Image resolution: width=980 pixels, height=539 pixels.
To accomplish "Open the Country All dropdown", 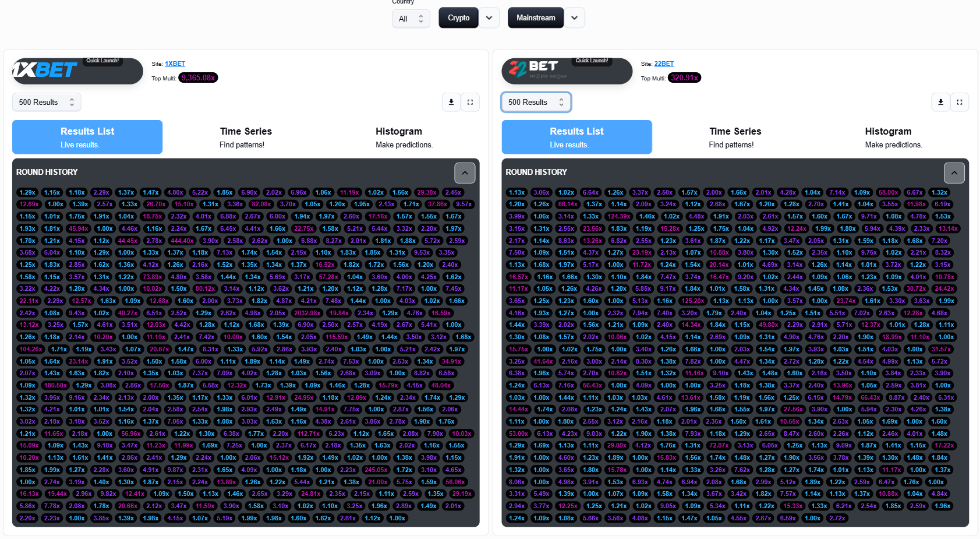I will [411, 19].
